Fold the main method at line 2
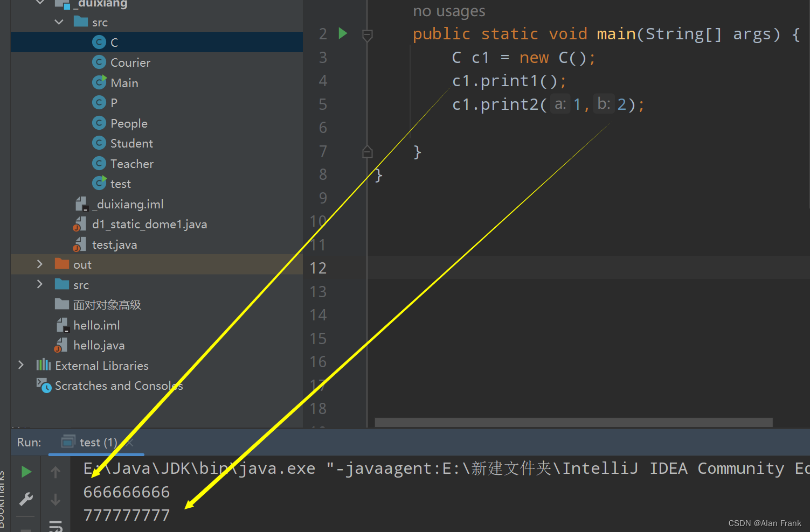Screen dimensions: 810x532 coord(368,35)
